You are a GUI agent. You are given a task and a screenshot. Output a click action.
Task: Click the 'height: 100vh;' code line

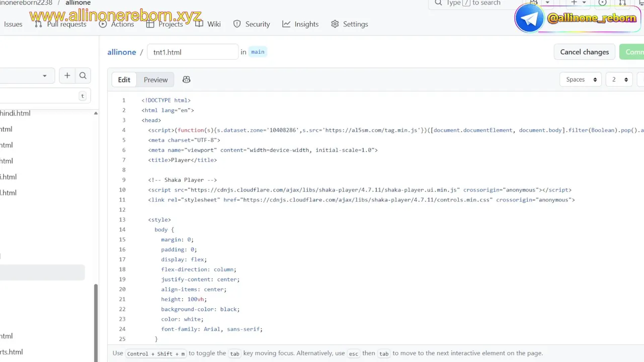184,299
